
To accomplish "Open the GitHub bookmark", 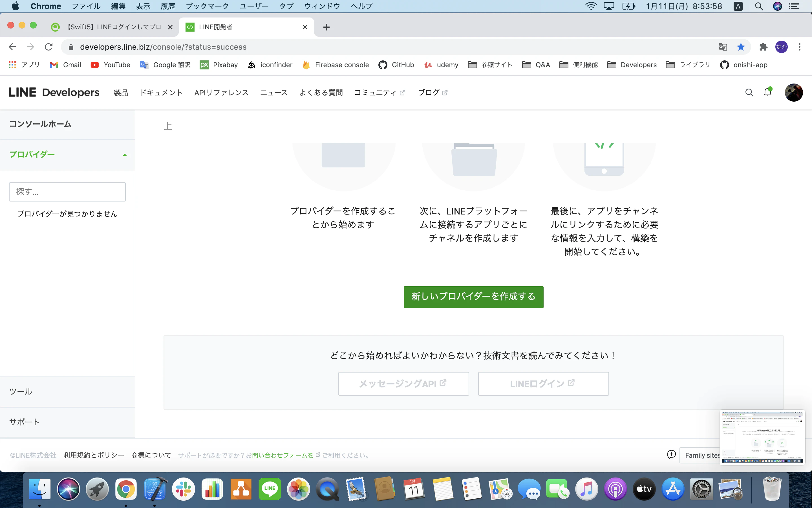I will click(x=396, y=65).
